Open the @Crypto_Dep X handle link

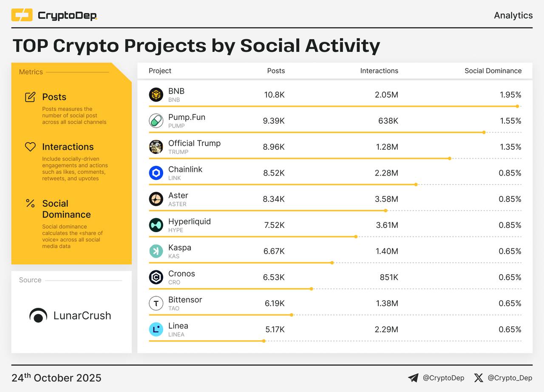coord(510,378)
